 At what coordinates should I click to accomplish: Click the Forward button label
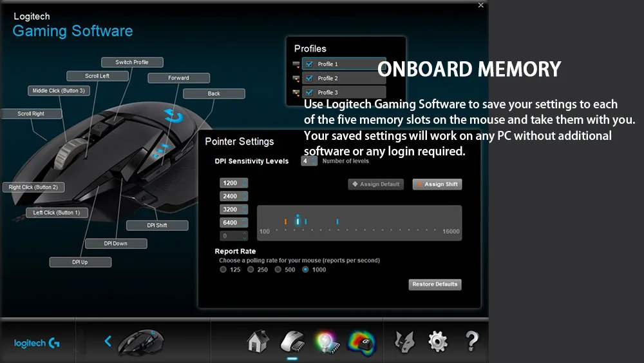(x=178, y=78)
